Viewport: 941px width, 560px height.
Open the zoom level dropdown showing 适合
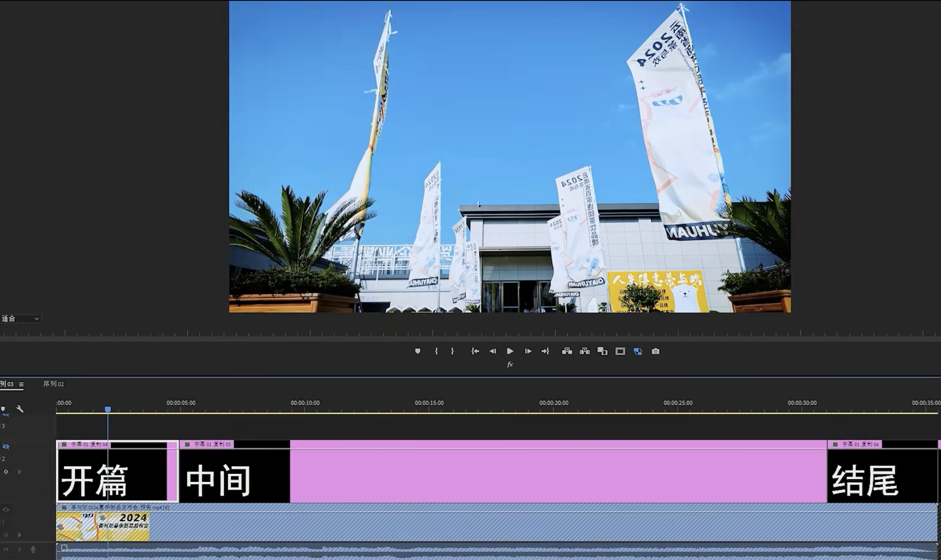tap(20, 319)
